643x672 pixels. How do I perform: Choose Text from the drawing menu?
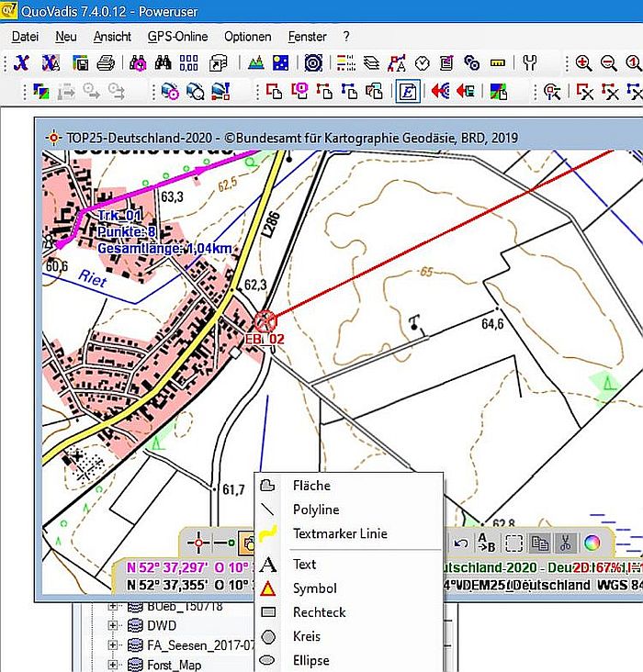pos(349,565)
